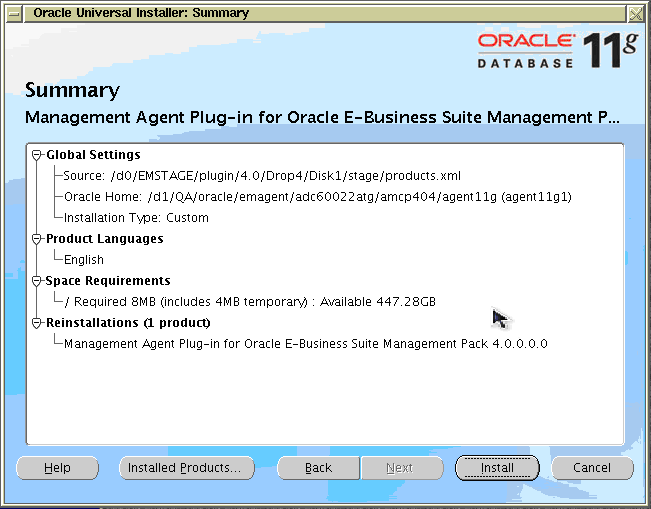
Task: Select Installation Type: Custom row
Action: point(136,218)
